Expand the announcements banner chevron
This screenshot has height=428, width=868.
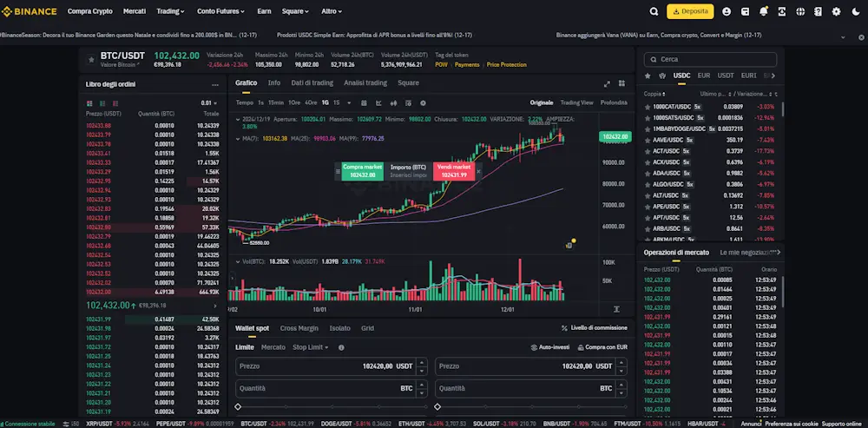(x=843, y=37)
